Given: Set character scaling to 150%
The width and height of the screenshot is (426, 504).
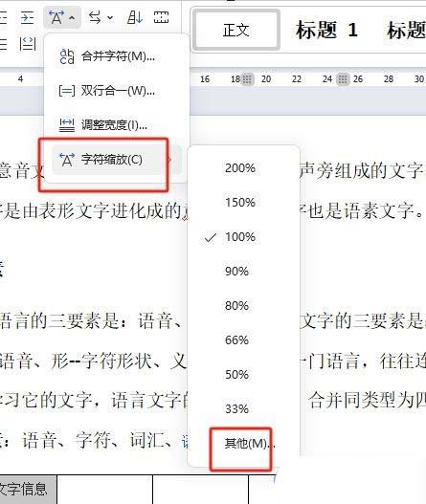Looking at the screenshot, I should point(240,203).
